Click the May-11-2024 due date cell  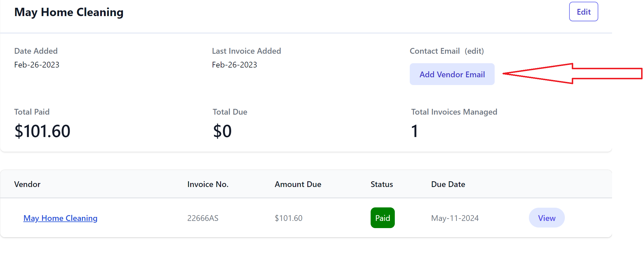coord(455,218)
